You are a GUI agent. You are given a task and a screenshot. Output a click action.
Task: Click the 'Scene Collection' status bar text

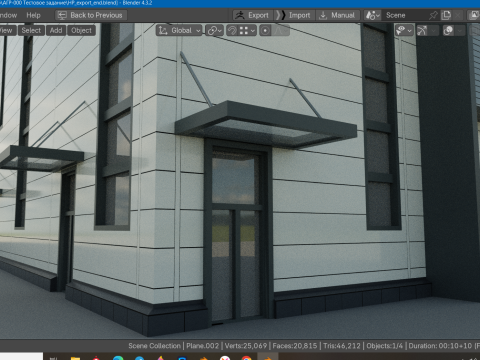(154, 346)
